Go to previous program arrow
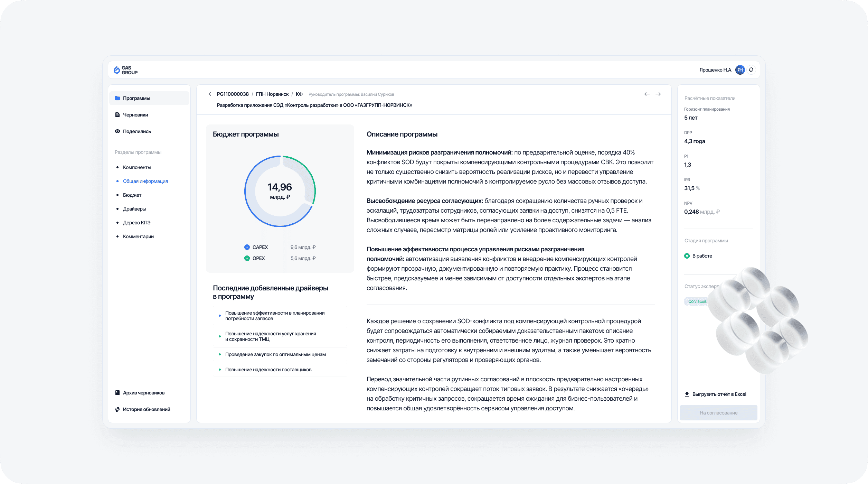 click(x=647, y=94)
